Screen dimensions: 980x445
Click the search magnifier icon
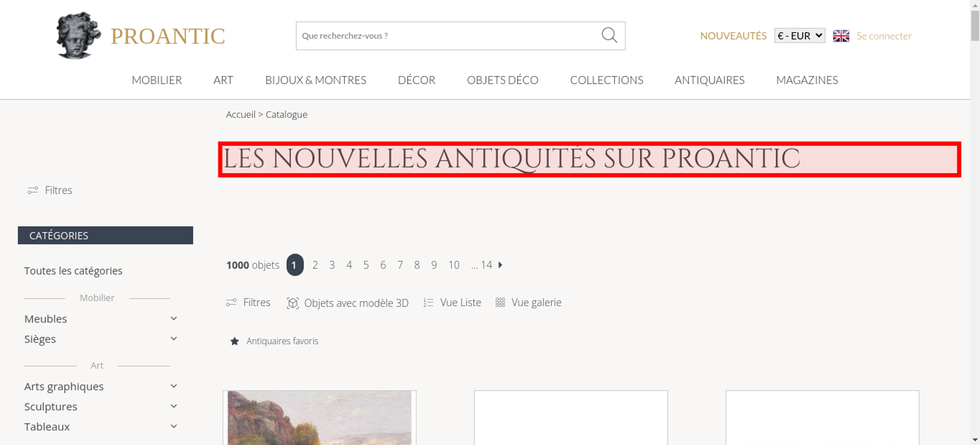(x=609, y=35)
